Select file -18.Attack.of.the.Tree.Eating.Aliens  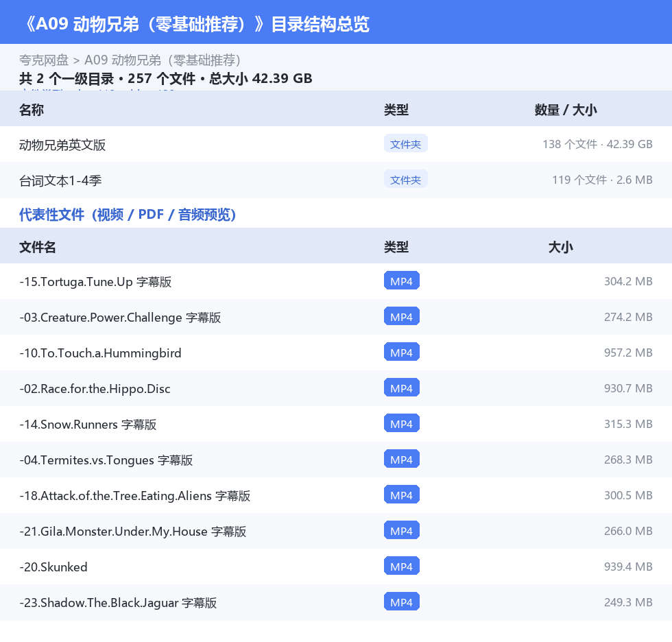pyautogui.click(x=134, y=495)
